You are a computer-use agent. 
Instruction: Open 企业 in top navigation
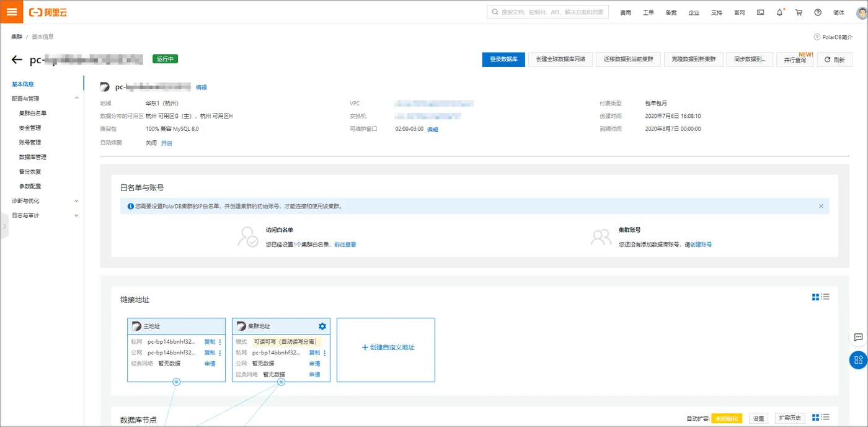pos(694,12)
